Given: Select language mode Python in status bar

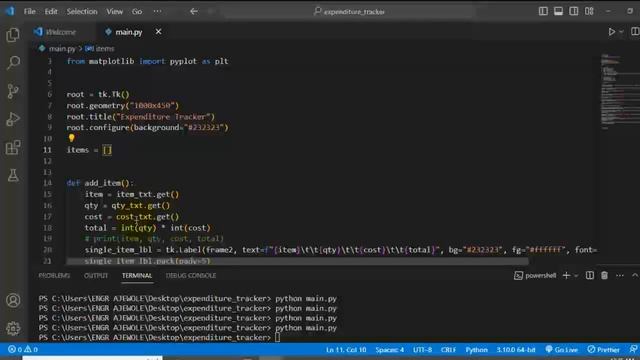Looking at the screenshot, I should [476, 349].
